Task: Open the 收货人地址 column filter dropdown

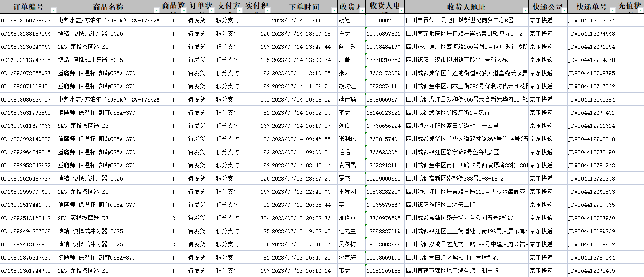Action: click(525, 10)
